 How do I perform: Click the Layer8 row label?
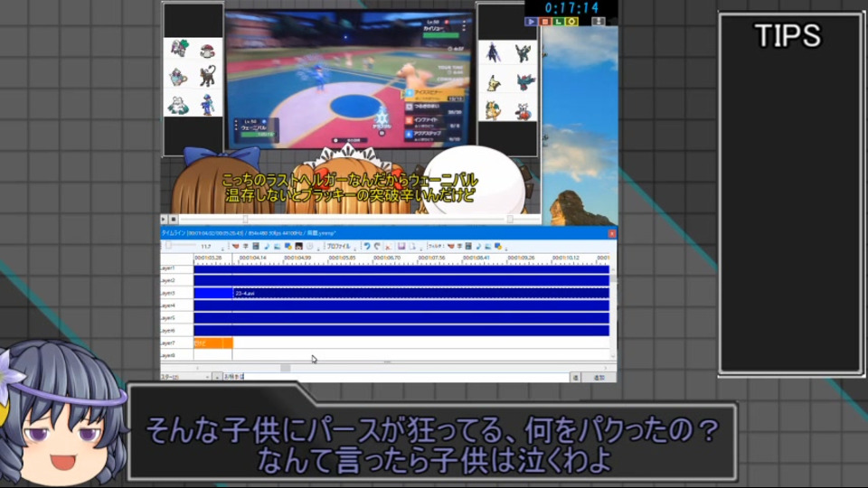coord(168,355)
